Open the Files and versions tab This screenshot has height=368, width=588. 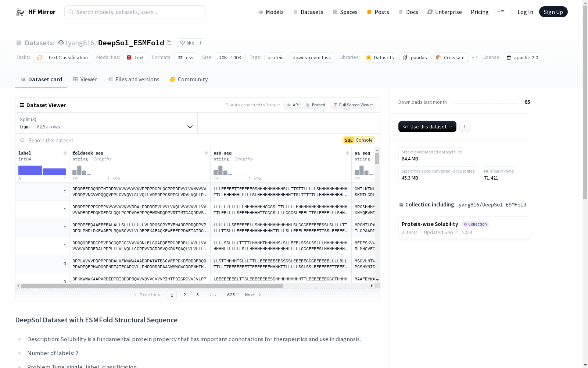133,79
